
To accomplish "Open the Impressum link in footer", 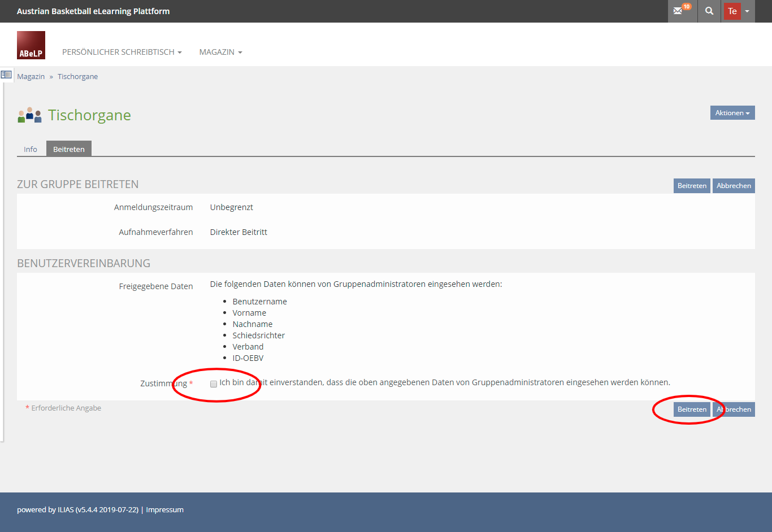I will (164, 509).
